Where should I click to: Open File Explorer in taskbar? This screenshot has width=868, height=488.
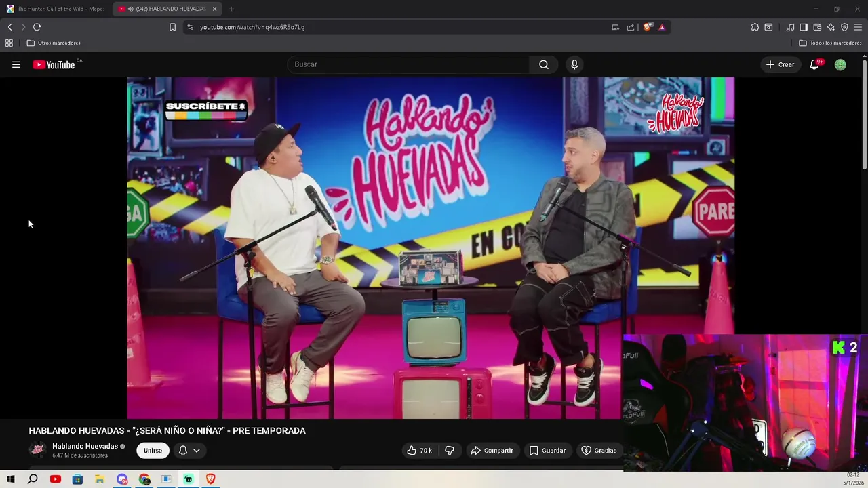[100, 479]
